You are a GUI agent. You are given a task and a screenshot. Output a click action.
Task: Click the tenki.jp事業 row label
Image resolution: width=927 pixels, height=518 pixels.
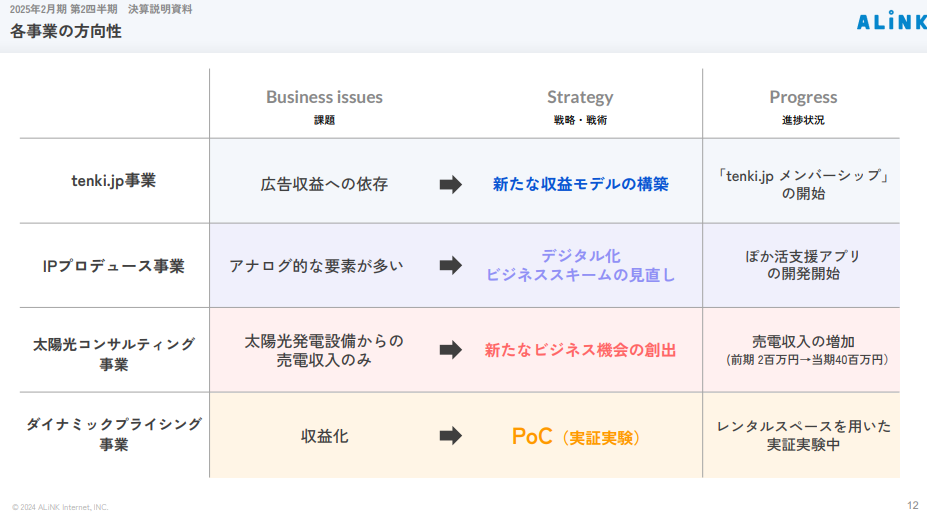point(113,181)
